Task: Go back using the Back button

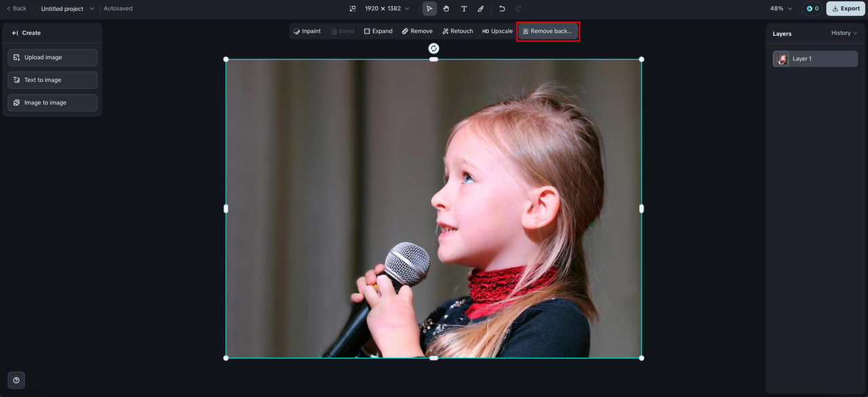Action: coord(16,9)
